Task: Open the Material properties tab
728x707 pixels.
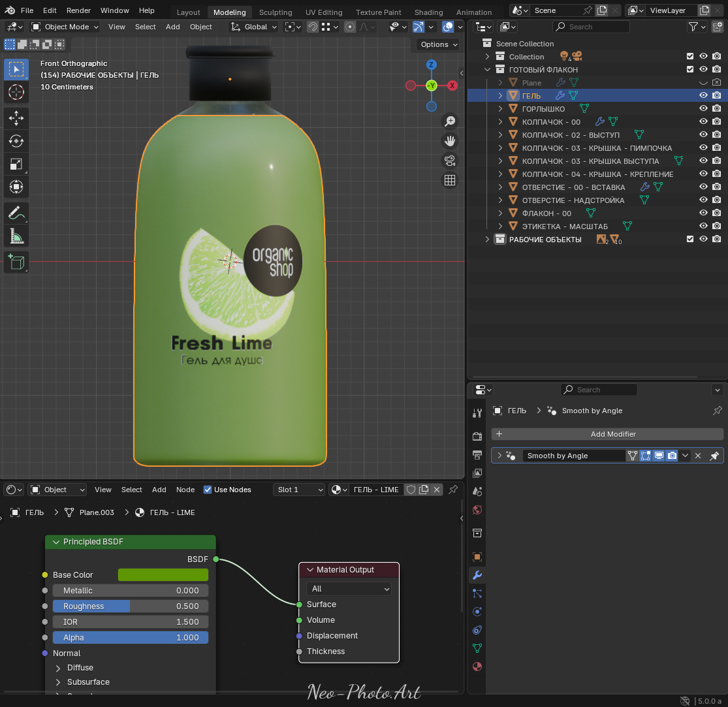Action: coord(477,667)
